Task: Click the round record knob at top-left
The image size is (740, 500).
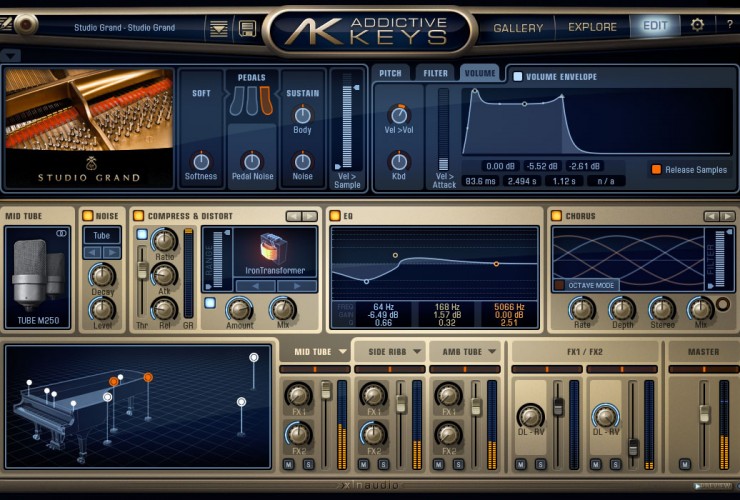Action: 25,24
